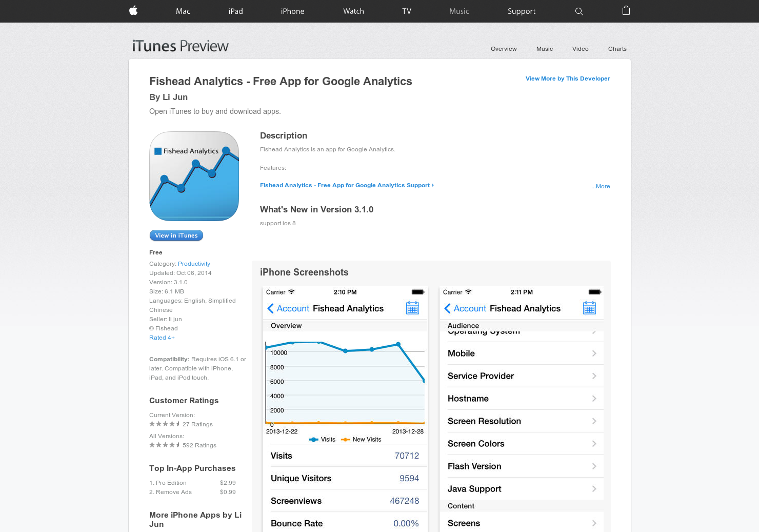
Task: Click the Visits legend marker below the graph
Action: (314, 439)
